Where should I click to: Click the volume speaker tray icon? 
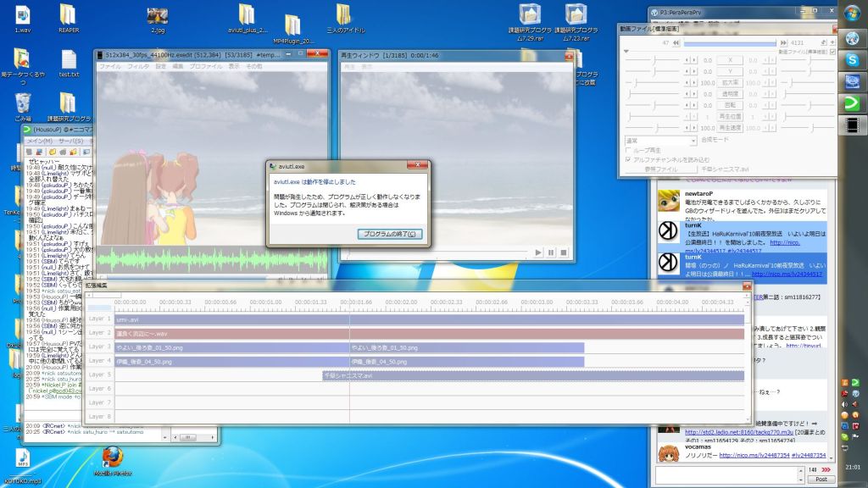845,404
